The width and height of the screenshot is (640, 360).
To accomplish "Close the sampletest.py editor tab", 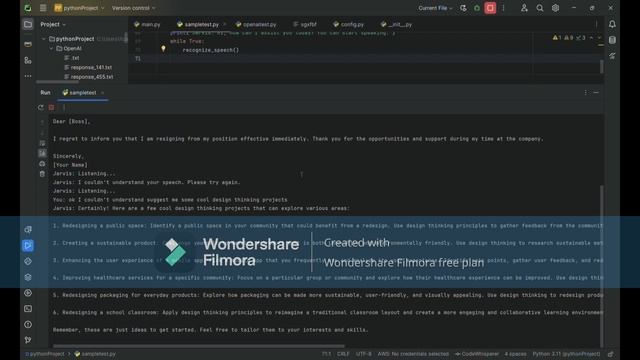I will [x=224, y=24].
